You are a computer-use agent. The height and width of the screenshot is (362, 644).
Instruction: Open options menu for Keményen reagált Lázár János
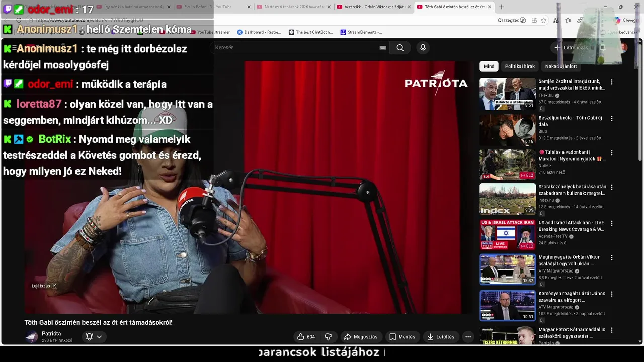[x=612, y=294]
